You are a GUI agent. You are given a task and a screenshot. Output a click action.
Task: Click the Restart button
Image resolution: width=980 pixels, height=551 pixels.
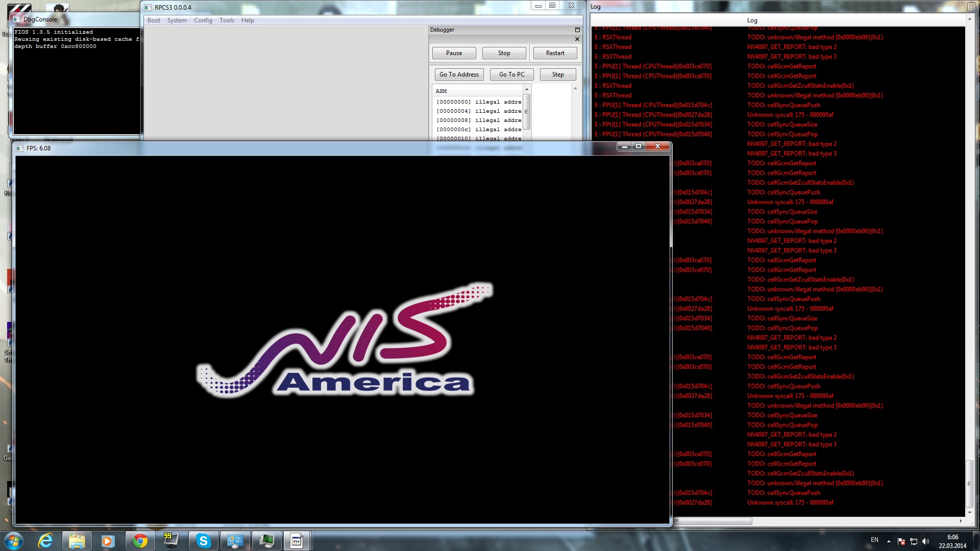pyautogui.click(x=555, y=53)
